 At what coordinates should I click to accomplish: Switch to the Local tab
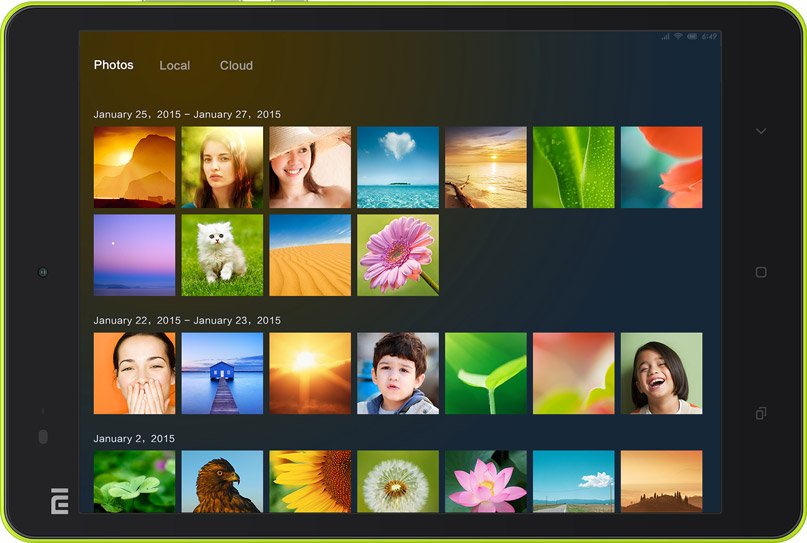pyautogui.click(x=174, y=66)
